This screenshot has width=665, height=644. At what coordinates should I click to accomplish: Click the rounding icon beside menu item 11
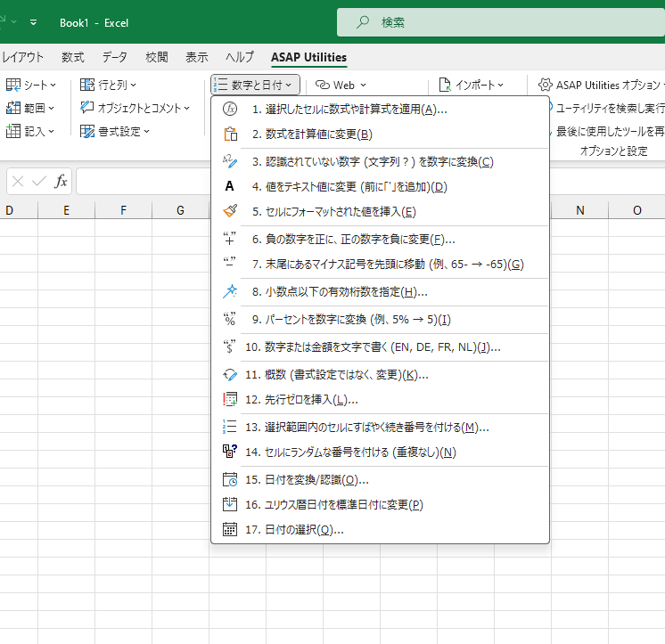click(x=230, y=374)
